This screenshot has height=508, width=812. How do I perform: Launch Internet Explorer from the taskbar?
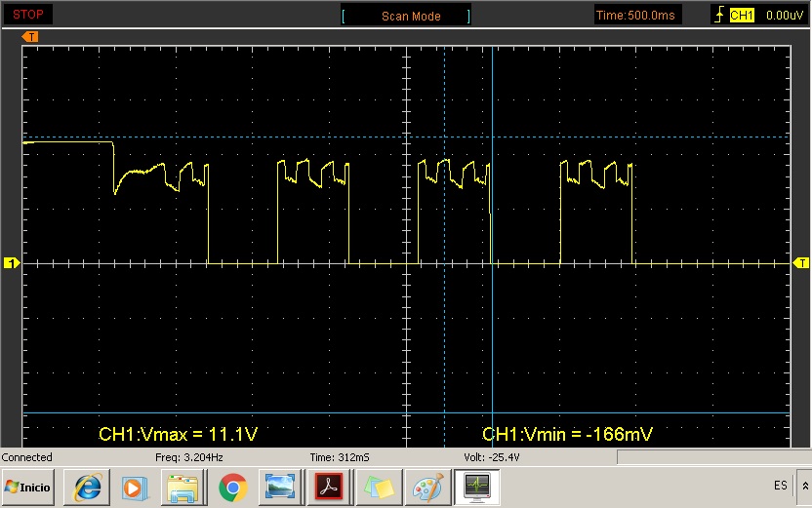88,486
